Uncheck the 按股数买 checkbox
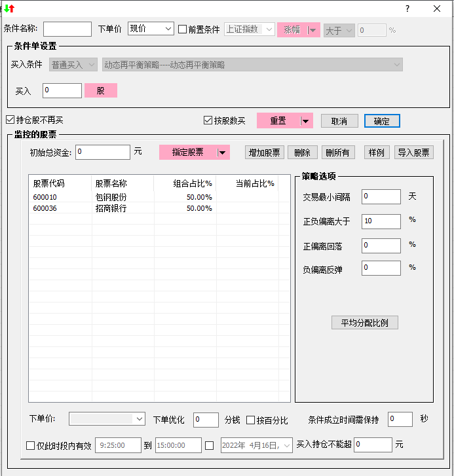This screenshot has width=454, height=476. (x=208, y=120)
